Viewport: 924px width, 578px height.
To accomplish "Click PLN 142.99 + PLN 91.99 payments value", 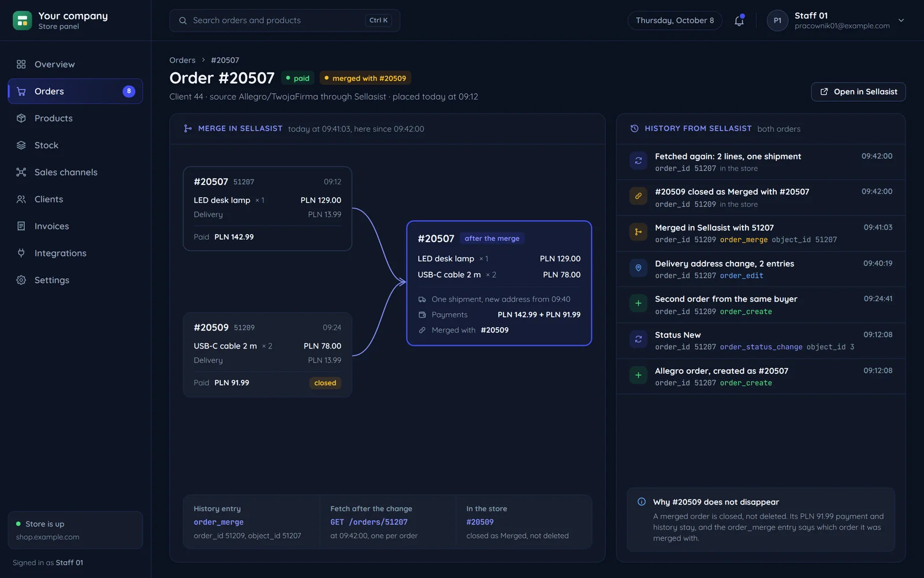I will pyautogui.click(x=539, y=315).
